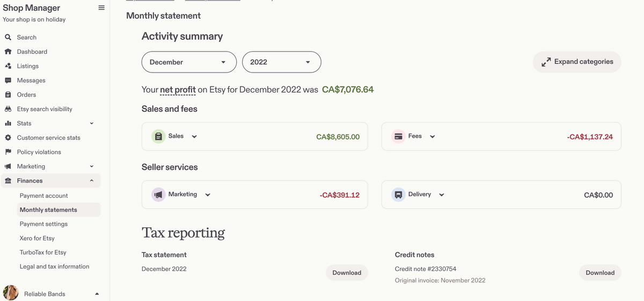Expand the Delivery category chevron
Screen dimensions: 644x301
pos(441,195)
